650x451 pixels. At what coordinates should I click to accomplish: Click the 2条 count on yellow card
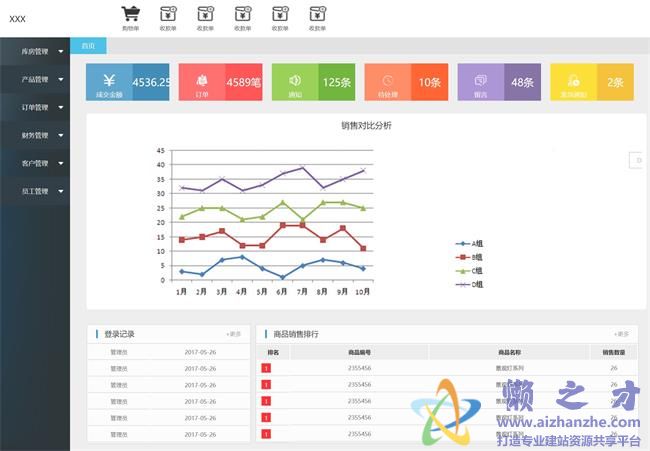615,82
